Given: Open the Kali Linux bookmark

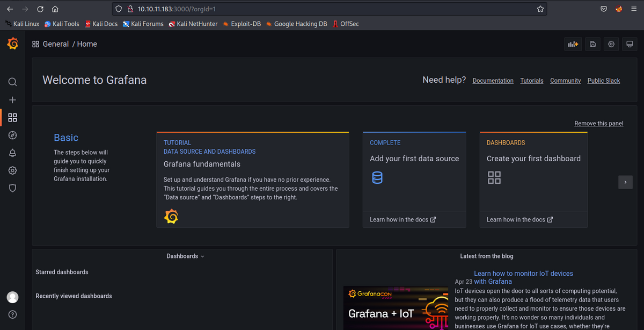Looking at the screenshot, I should click(x=22, y=24).
